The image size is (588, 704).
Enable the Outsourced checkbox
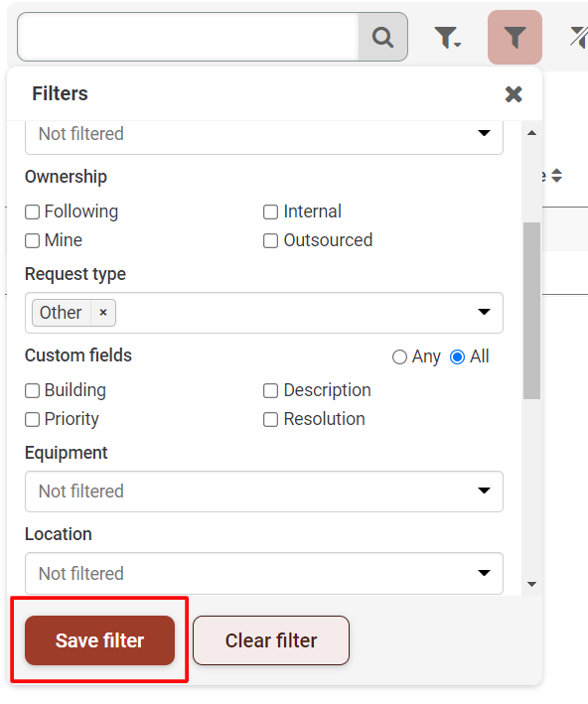[270, 240]
